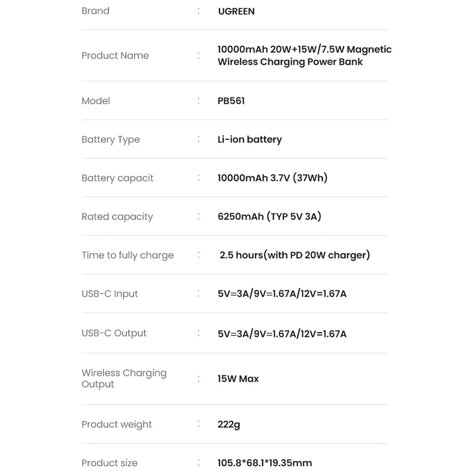Select the Time to fully charge label

(128, 255)
